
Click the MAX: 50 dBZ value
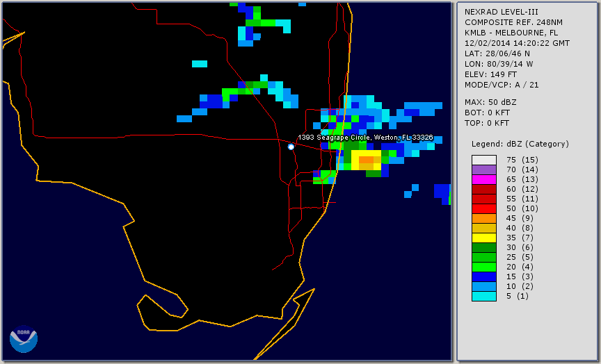click(x=490, y=102)
